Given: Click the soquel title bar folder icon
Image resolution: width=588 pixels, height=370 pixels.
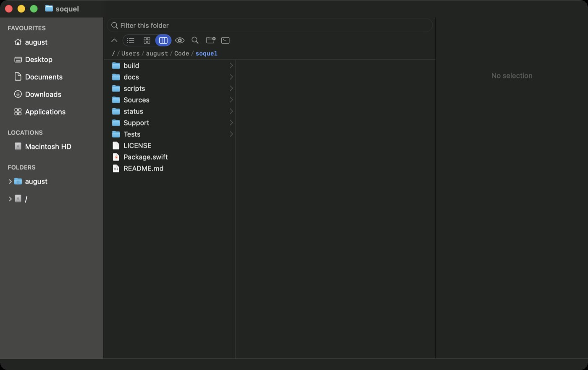Looking at the screenshot, I should click(x=49, y=8).
